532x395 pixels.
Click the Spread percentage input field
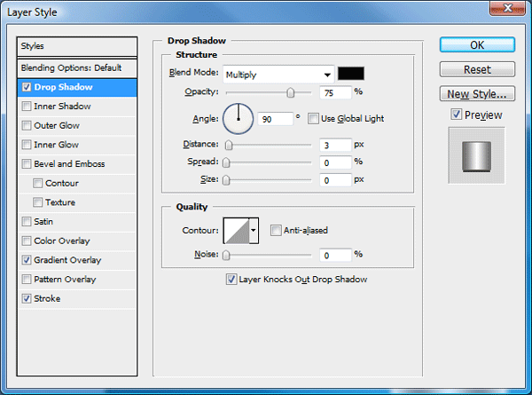(335, 162)
